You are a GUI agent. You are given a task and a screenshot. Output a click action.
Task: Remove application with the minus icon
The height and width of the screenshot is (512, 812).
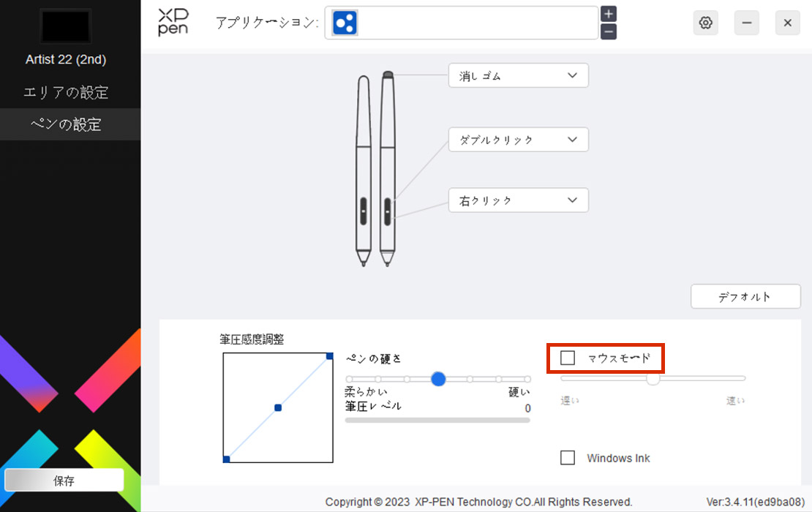tap(609, 31)
